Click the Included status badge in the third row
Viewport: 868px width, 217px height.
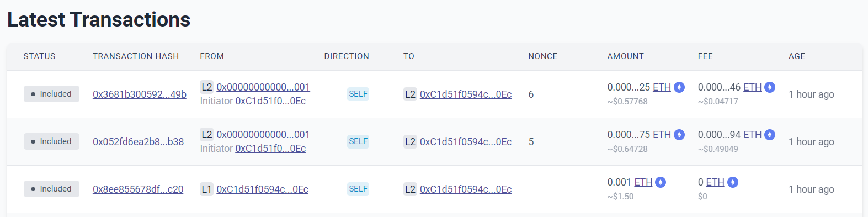click(x=51, y=189)
